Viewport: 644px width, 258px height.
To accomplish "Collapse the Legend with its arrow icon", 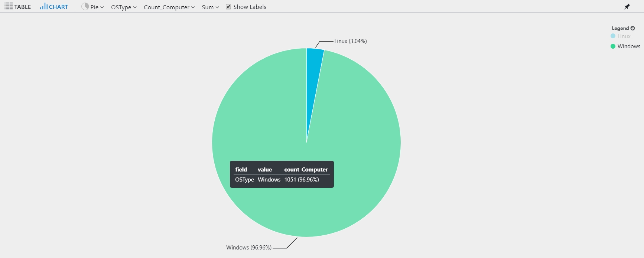I will pyautogui.click(x=633, y=28).
